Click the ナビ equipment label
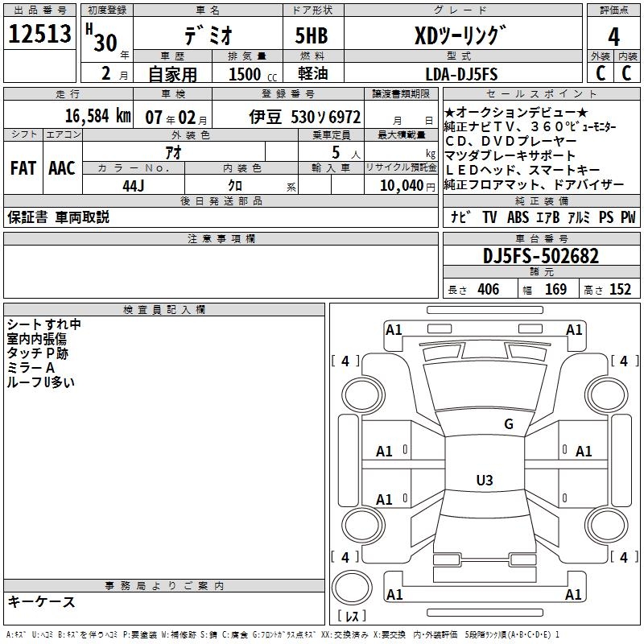The width and height of the screenshot is (644, 644). (x=460, y=217)
